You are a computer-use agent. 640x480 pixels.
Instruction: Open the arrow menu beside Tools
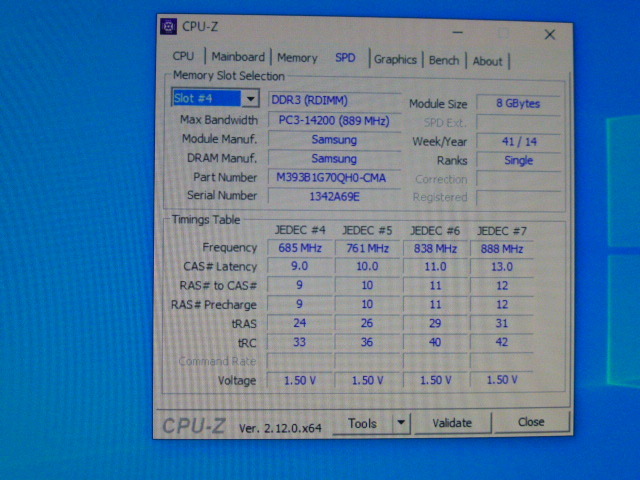point(401,423)
